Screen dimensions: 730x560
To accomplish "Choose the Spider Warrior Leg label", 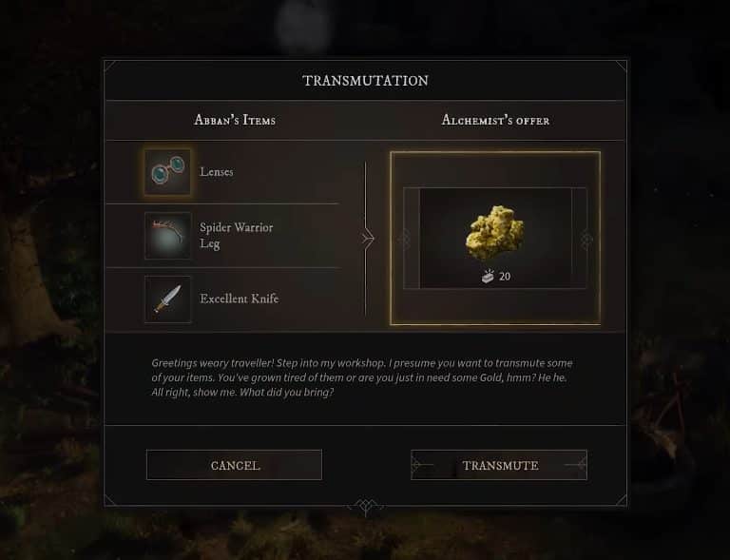I will coord(237,236).
